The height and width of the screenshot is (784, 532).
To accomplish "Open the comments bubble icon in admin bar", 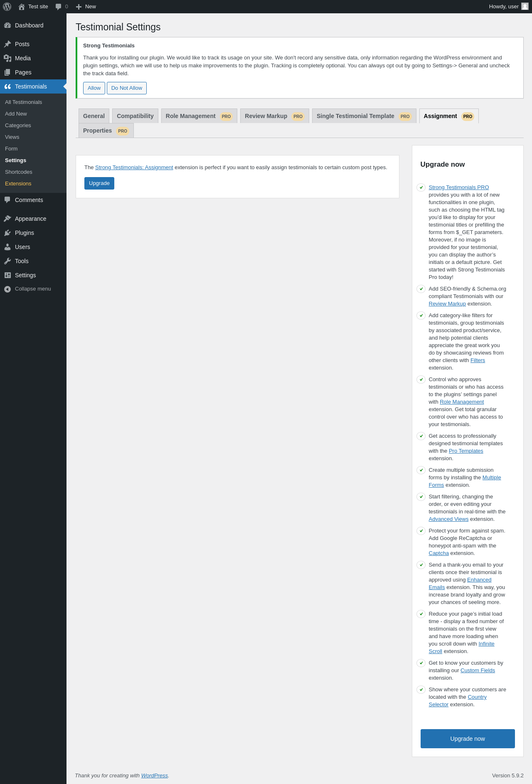I will tap(59, 7).
